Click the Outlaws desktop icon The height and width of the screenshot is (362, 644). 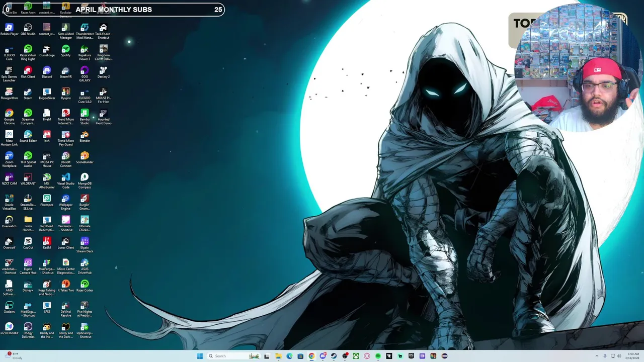point(9,307)
